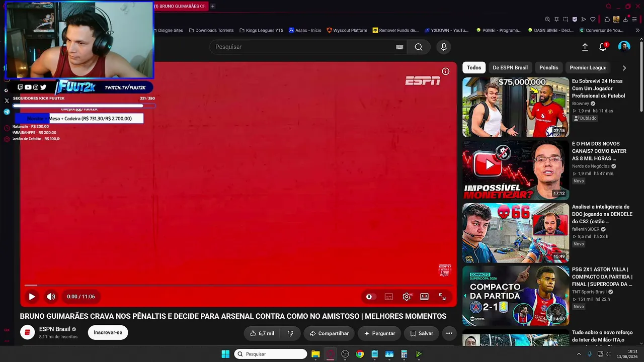
Task: Enter fullscreen mode on the video
Action: click(x=442, y=297)
